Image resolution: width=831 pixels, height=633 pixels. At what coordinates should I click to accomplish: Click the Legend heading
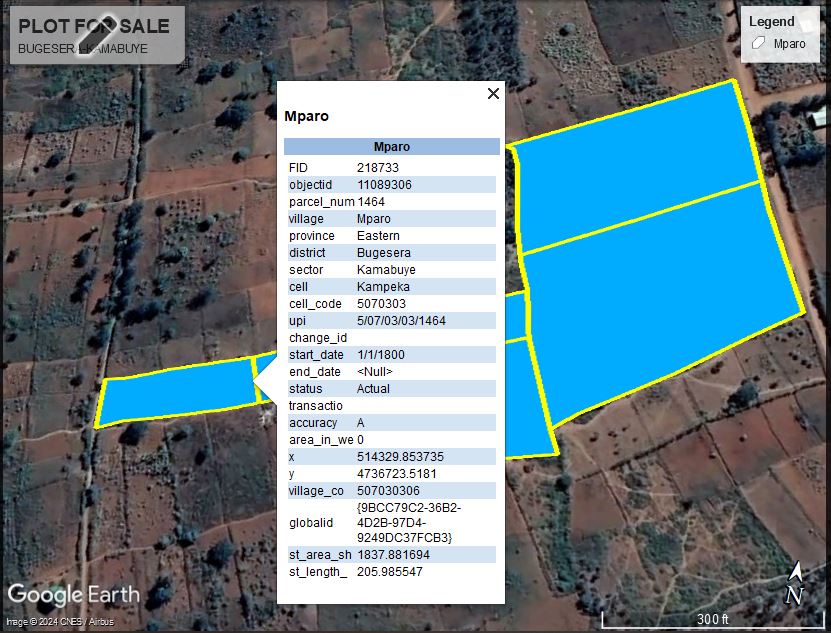771,21
